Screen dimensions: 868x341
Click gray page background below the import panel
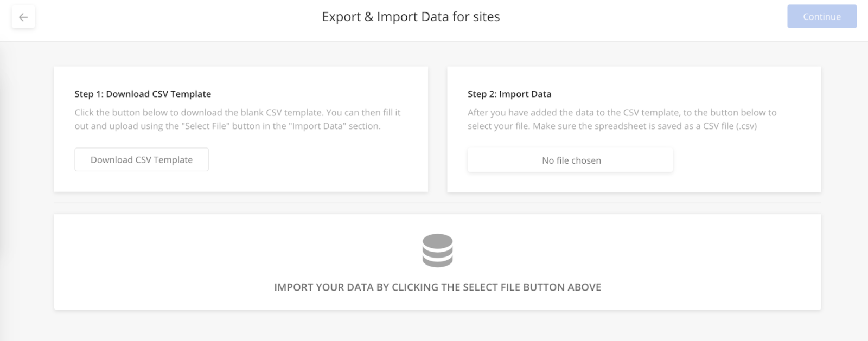(x=437, y=325)
